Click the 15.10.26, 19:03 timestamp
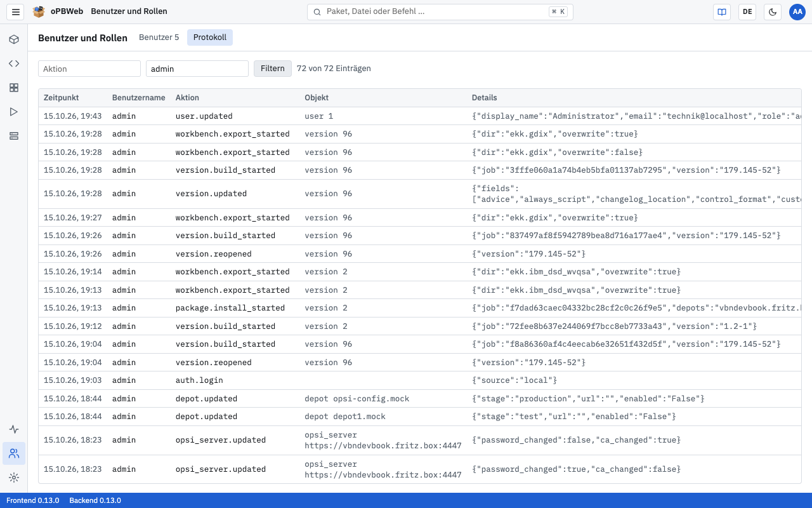Image resolution: width=812 pixels, height=508 pixels. pos(73,380)
